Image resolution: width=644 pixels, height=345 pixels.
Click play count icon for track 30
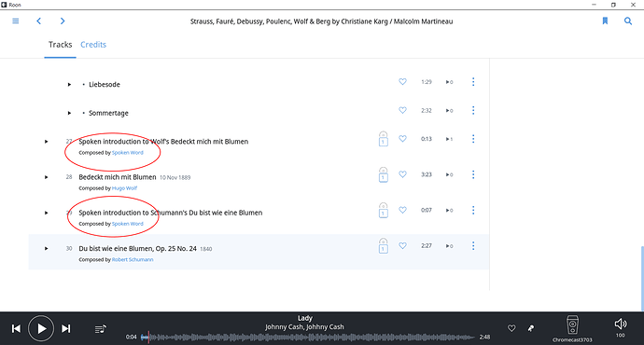pos(449,246)
